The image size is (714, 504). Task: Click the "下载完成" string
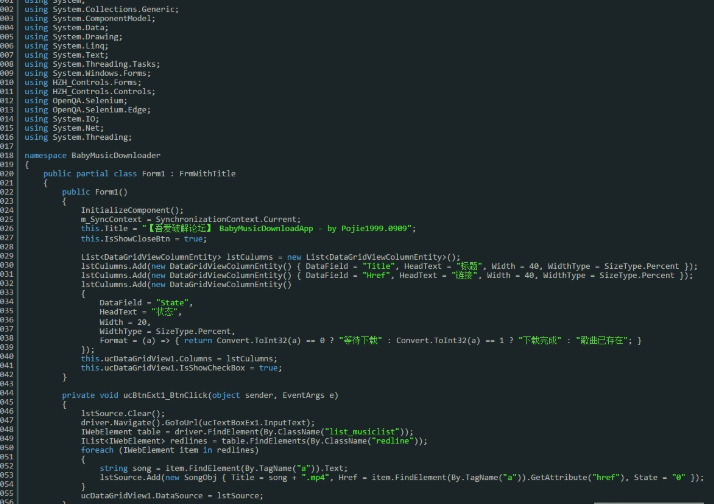[x=540, y=340]
